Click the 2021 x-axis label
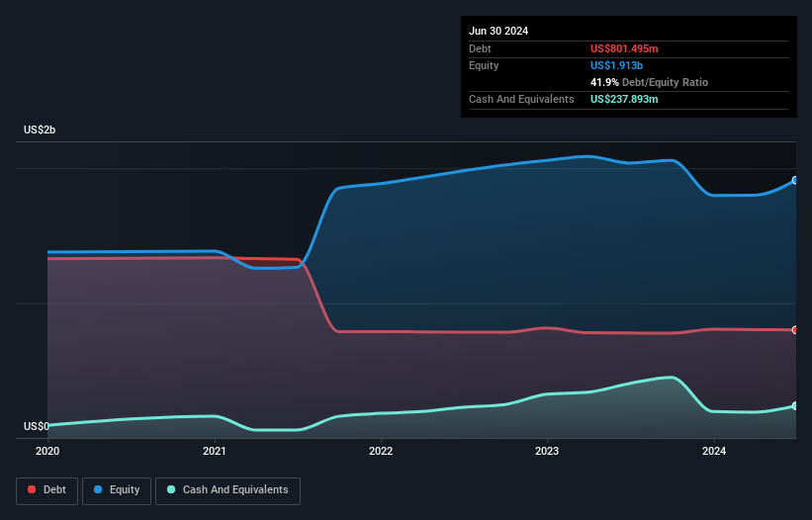The height and width of the screenshot is (520, 812). (215, 451)
